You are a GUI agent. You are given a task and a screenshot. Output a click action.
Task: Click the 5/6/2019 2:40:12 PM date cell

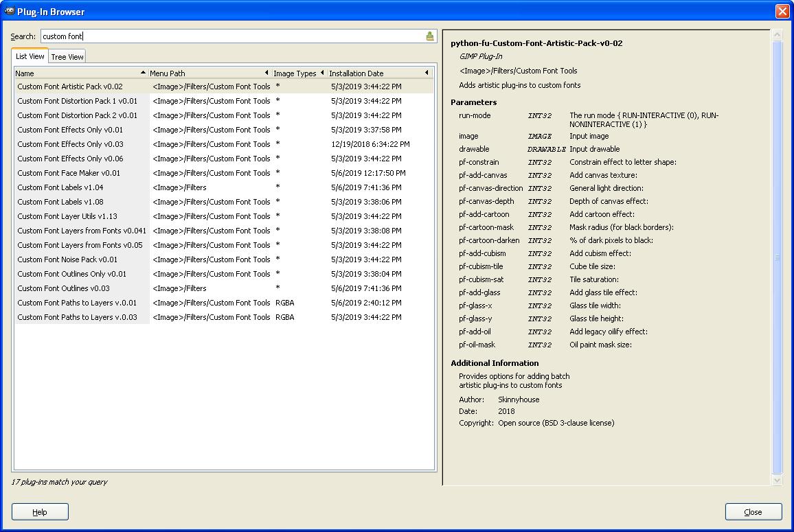[366, 303]
